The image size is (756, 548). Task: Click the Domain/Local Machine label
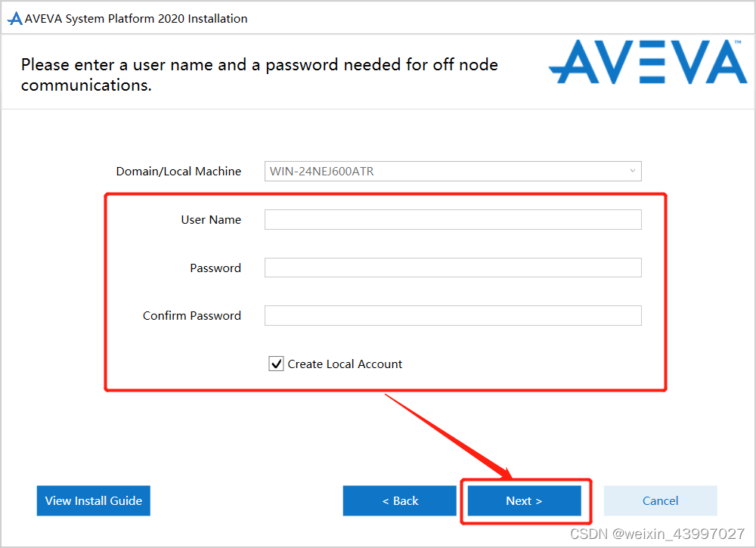(178, 171)
